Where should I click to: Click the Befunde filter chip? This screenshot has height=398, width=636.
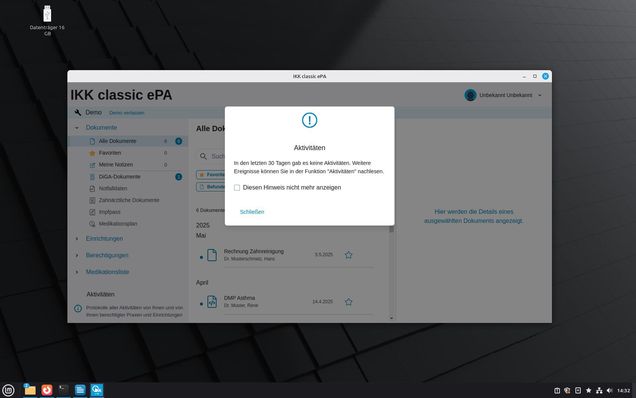click(x=211, y=187)
